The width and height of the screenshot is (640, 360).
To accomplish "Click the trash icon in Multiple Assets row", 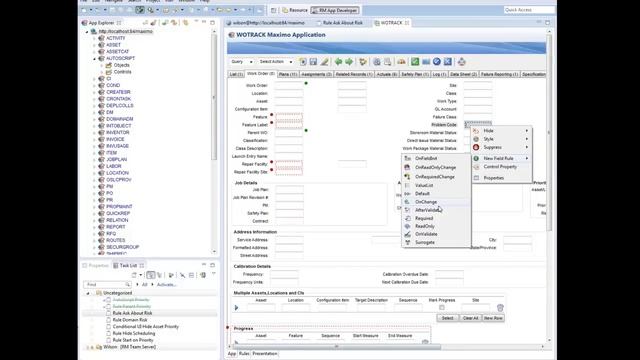I will pyautogui.click(x=500, y=308).
